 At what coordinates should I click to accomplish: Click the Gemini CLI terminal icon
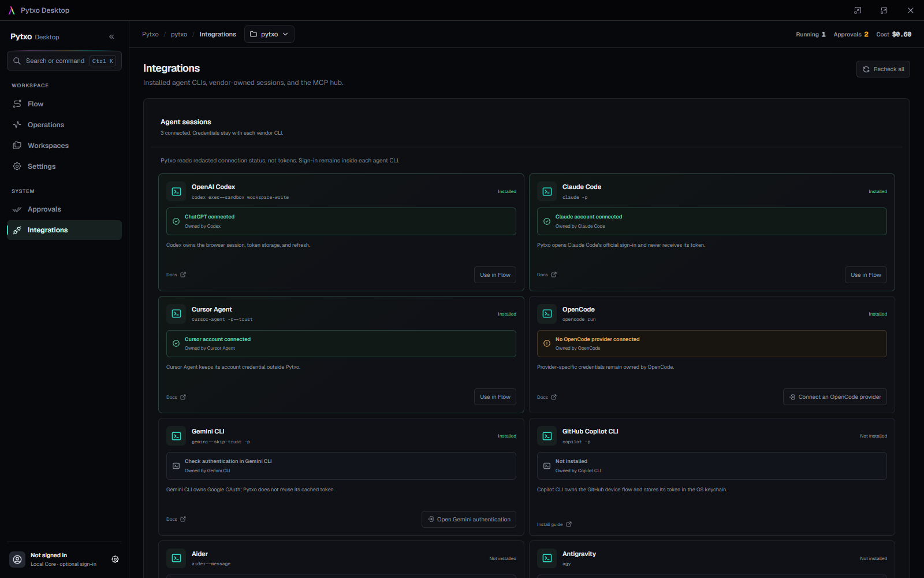click(176, 436)
